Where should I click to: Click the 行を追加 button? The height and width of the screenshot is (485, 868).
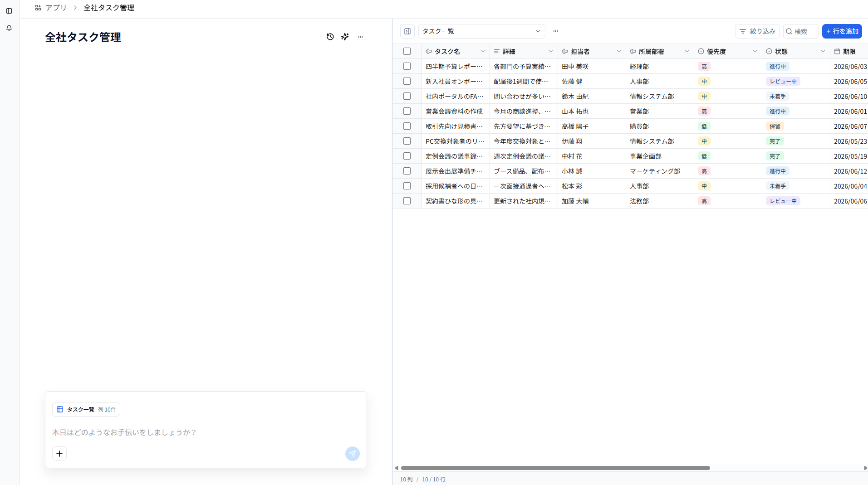point(842,31)
